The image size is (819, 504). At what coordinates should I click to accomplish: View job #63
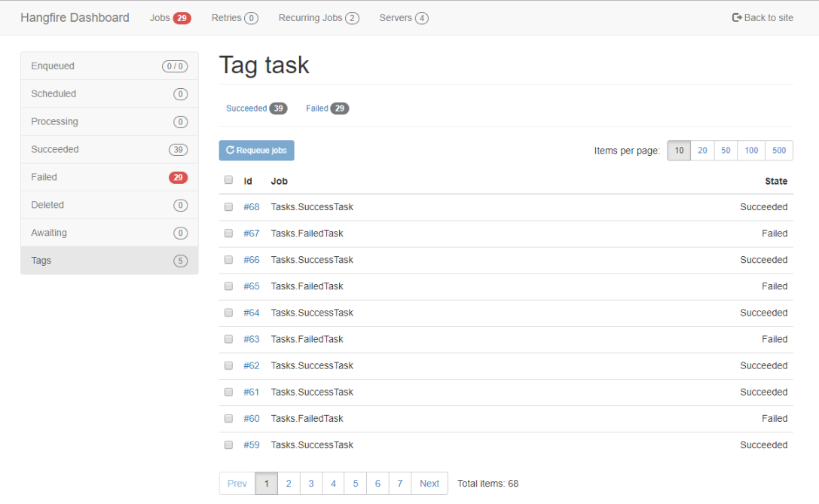point(251,339)
